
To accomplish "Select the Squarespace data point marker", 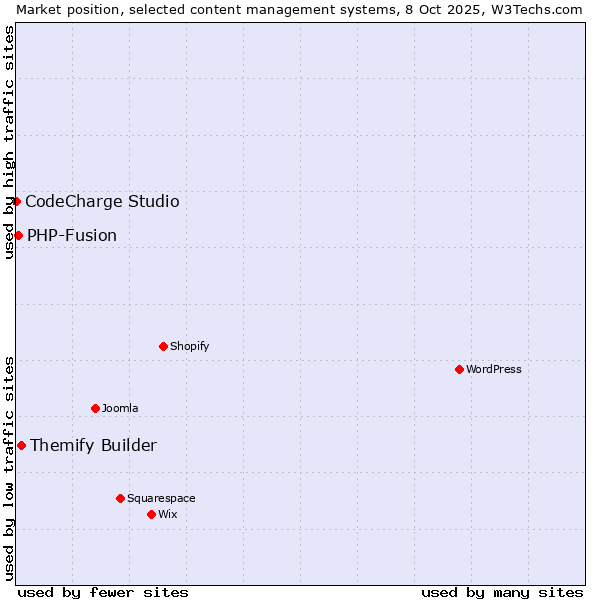I will click(120, 498).
